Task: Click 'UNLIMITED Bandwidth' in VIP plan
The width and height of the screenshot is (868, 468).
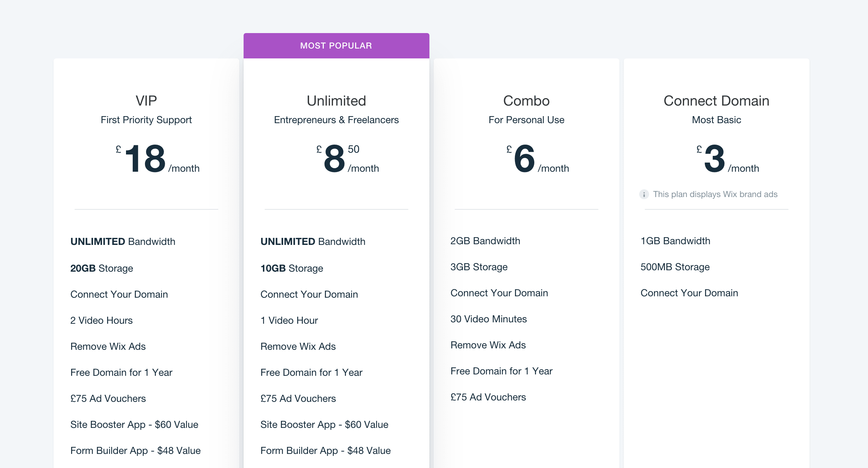Action: click(x=123, y=241)
